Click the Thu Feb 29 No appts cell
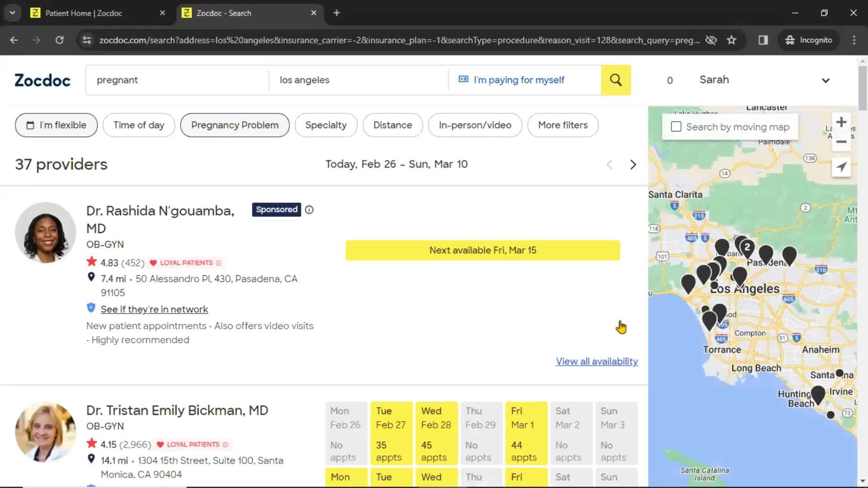Screen dimensions: 868x488 pyautogui.click(x=481, y=433)
